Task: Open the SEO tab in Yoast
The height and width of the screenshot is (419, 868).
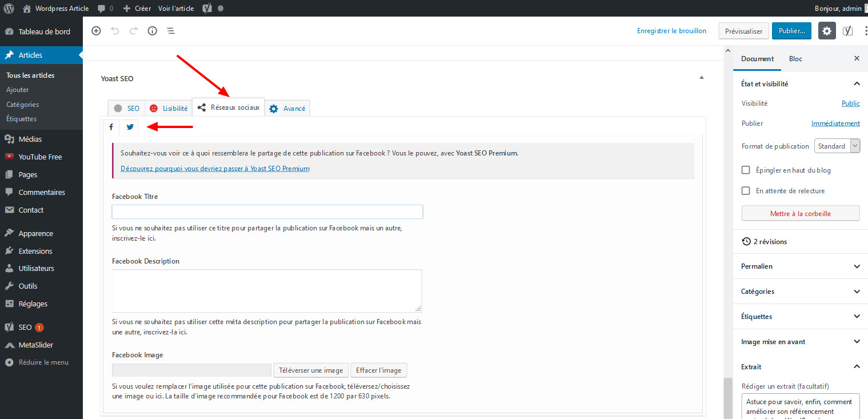Action: click(126, 108)
